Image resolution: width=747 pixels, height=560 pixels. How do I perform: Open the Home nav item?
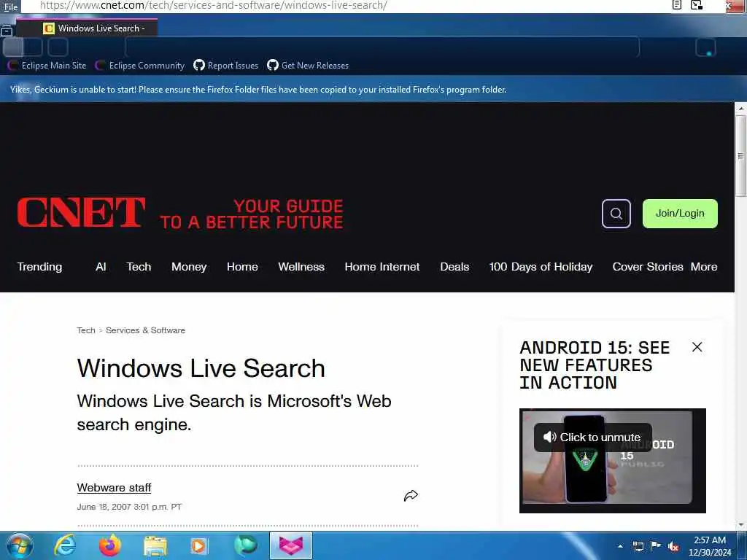pos(242,267)
